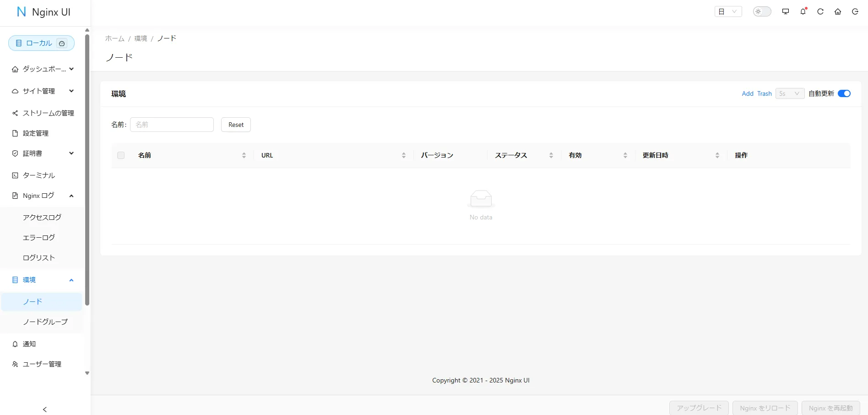Image resolution: width=868 pixels, height=415 pixels.
Task: Click the reload circular arrow icon in header
Action: tap(820, 11)
